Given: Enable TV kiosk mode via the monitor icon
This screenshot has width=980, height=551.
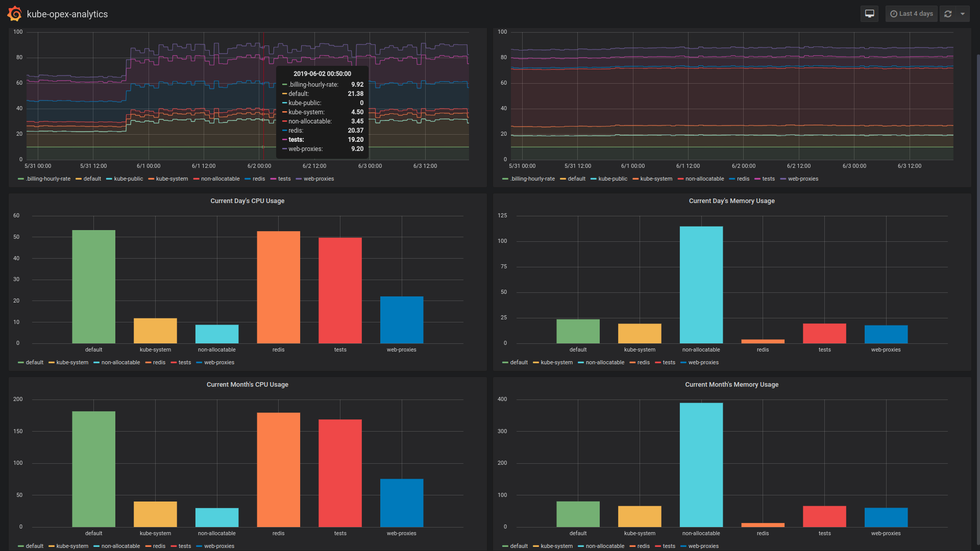Looking at the screenshot, I should pos(869,14).
